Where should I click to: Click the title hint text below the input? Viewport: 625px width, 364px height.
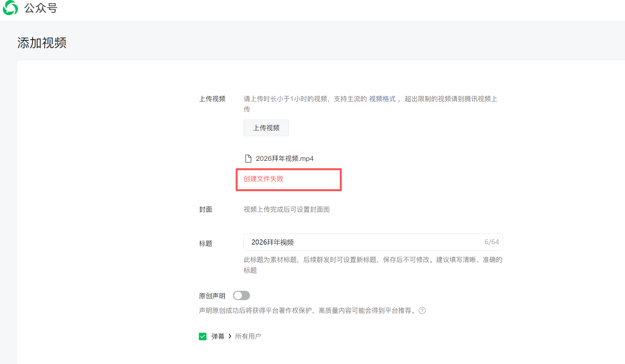coord(372,260)
